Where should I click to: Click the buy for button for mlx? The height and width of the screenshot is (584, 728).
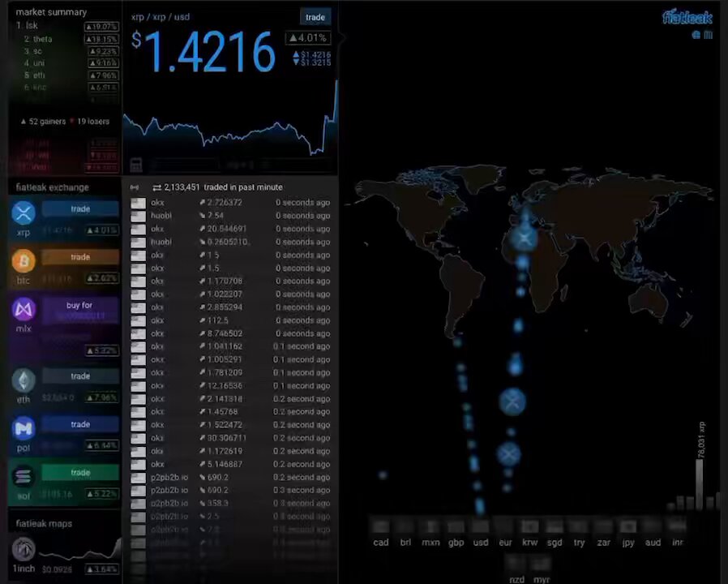click(x=80, y=311)
